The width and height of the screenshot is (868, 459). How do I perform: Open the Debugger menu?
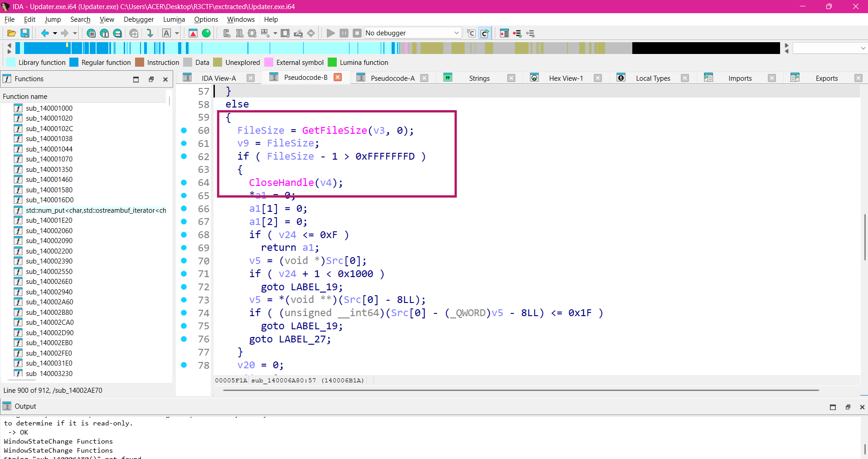click(139, 20)
